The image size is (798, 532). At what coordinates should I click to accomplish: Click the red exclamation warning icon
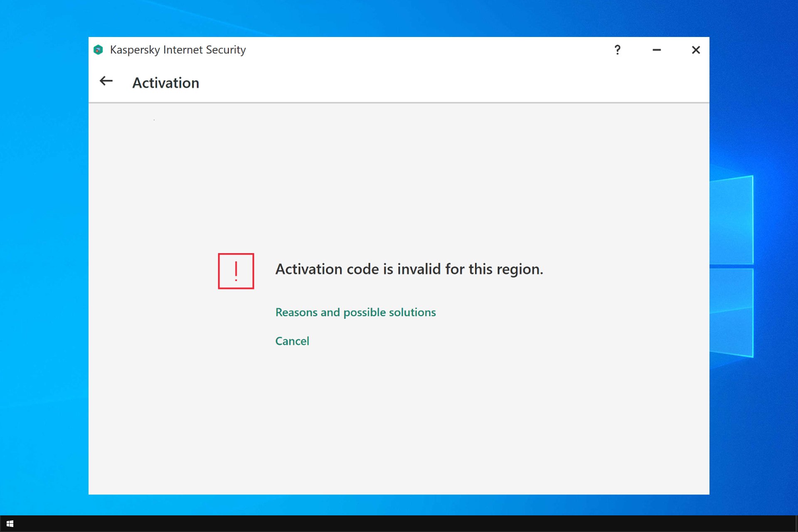(x=236, y=271)
